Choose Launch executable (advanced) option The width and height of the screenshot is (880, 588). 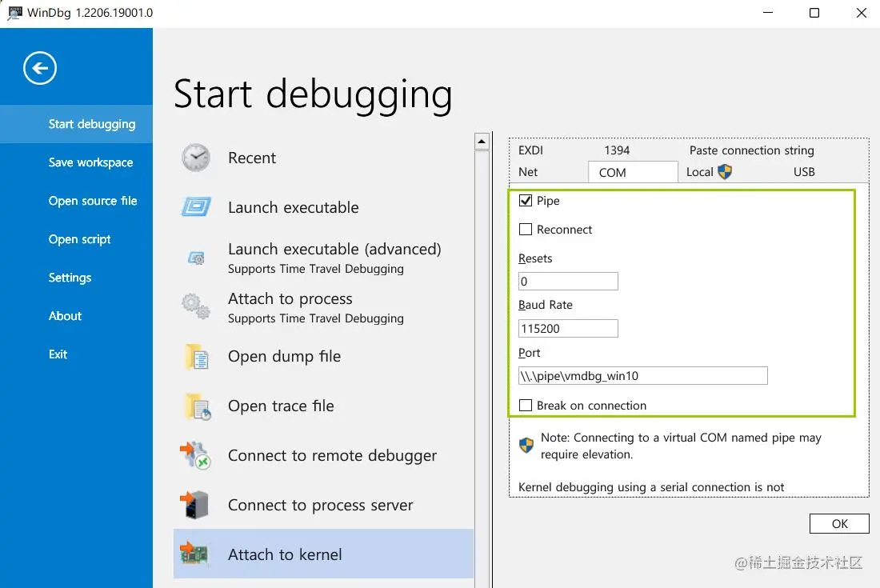point(323,258)
